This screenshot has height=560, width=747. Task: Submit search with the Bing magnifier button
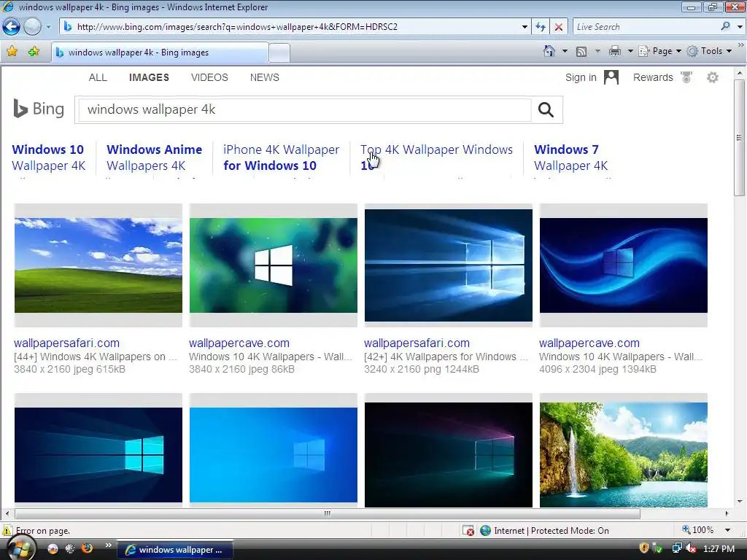point(546,110)
